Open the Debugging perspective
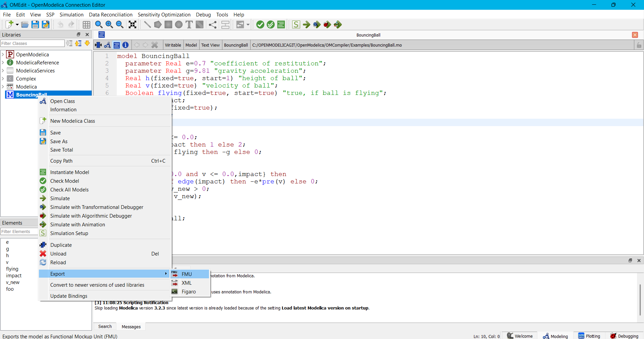 [x=624, y=336]
